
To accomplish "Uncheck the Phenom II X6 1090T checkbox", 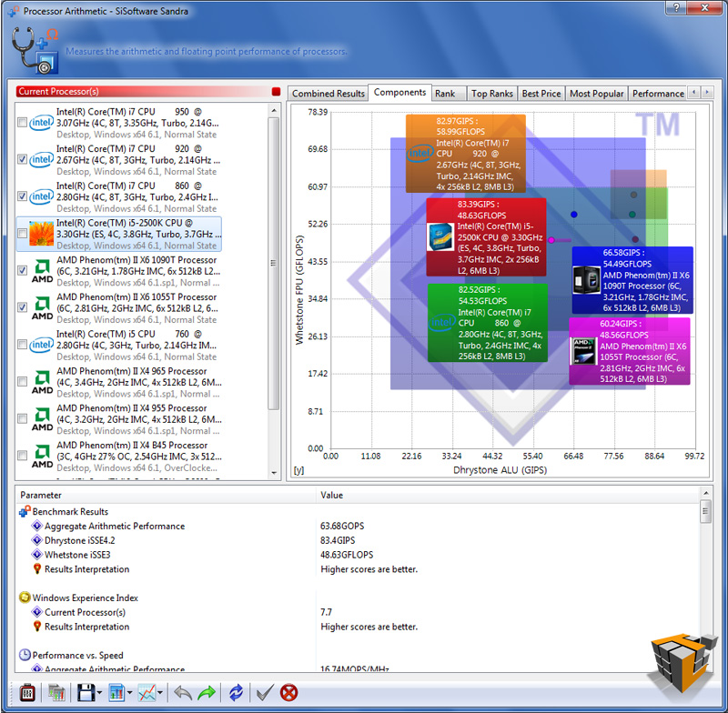I will pyautogui.click(x=22, y=270).
